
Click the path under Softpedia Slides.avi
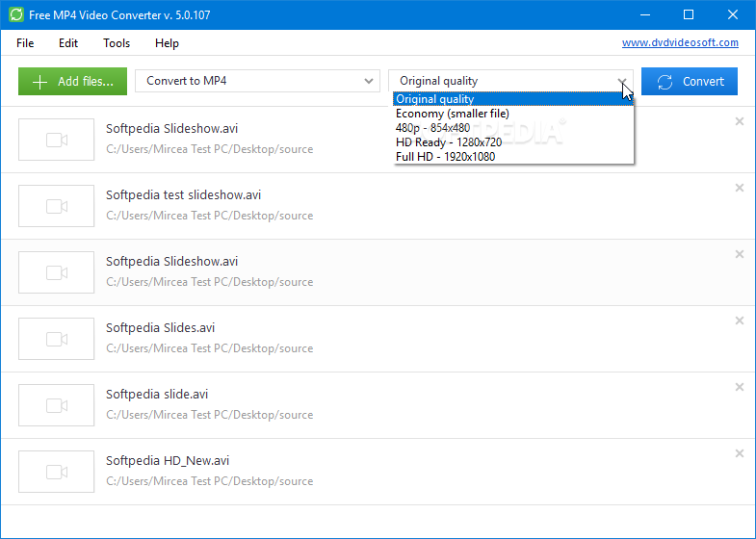pyautogui.click(x=209, y=348)
